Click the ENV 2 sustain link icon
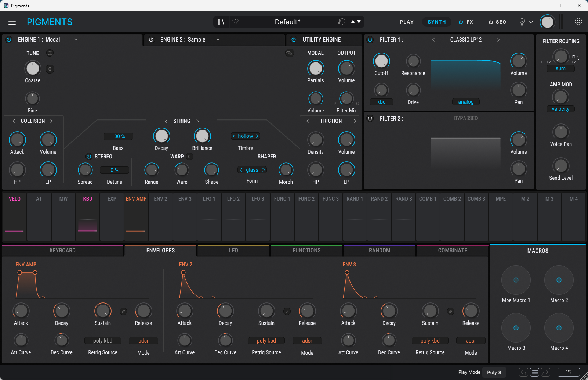 [287, 311]
